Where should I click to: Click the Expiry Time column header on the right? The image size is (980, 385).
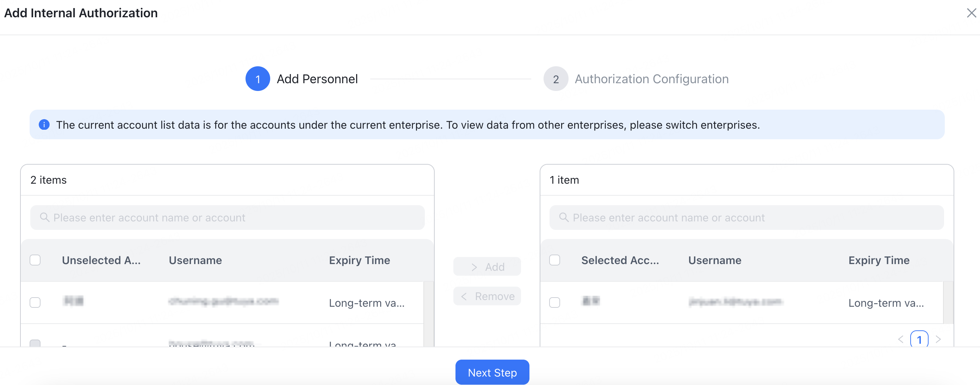click(x=879, y=260)
